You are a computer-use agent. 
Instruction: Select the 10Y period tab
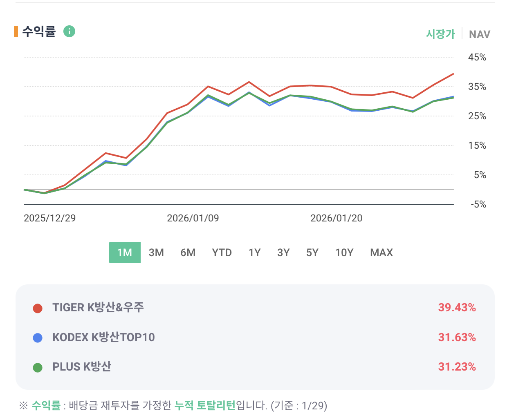(344, 252)
